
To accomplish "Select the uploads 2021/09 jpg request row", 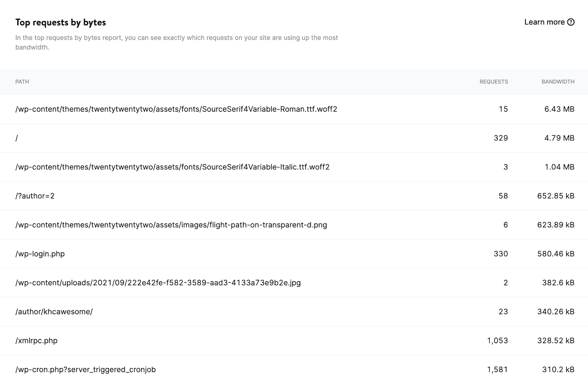I will 158,283.
